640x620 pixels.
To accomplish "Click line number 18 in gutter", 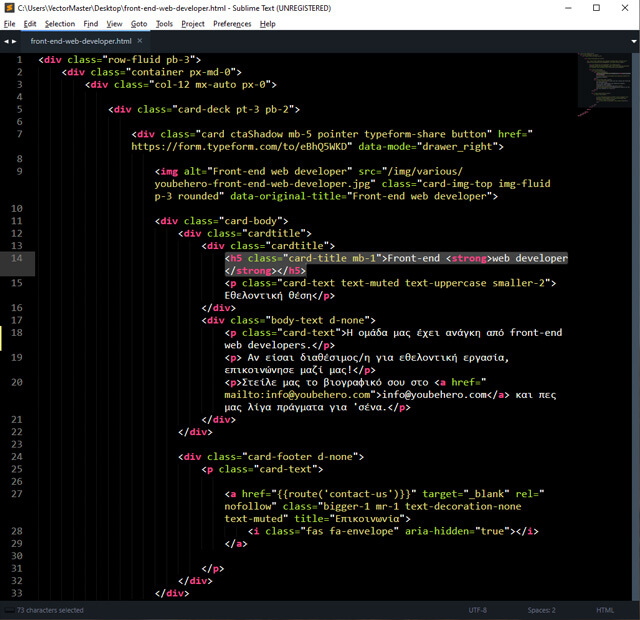I will 17,332.
